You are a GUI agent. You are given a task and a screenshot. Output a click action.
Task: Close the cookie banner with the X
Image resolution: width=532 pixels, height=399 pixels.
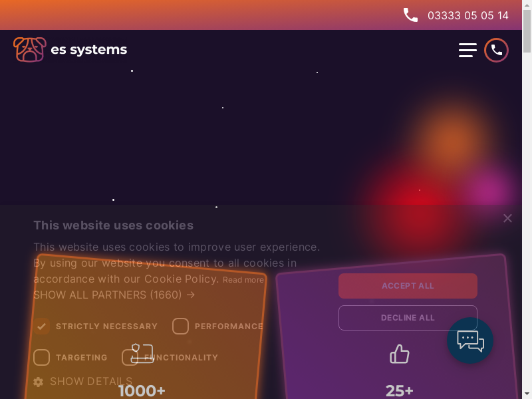coord(507,218)
